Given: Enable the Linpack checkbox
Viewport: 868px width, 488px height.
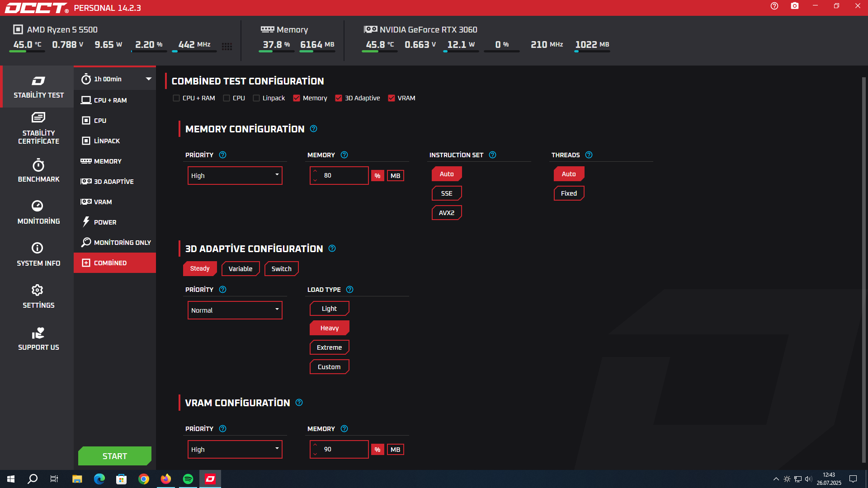Looking at the screenshot, I should 256,98.
